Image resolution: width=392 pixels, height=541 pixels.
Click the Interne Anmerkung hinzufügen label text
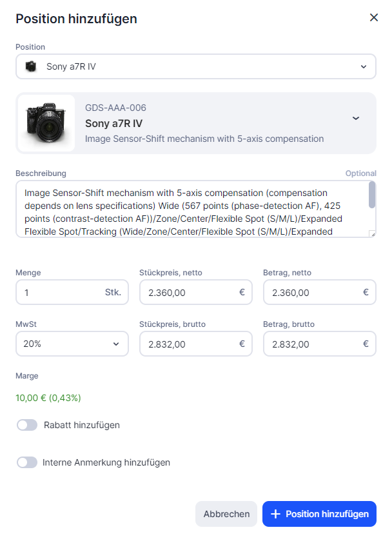(x=106, y=462)
